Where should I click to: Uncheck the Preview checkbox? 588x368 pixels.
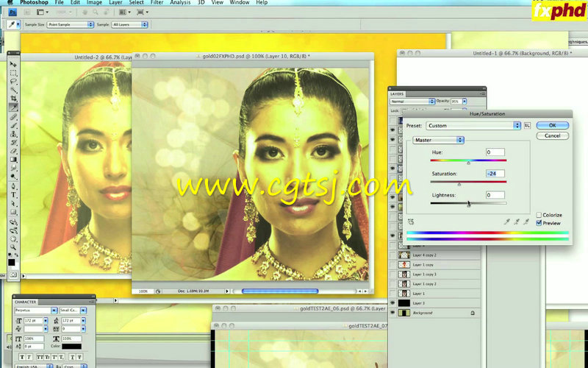pyautogui.click(x=539, y=223)
